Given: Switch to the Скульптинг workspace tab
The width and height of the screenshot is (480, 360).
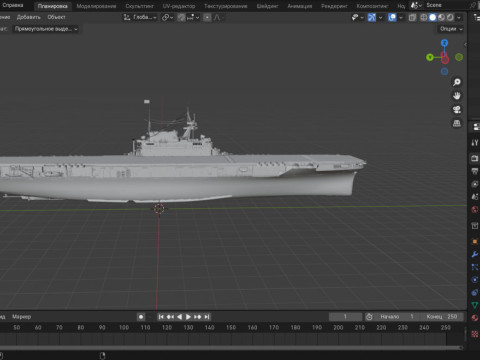Looking at the screenshot, I should [x=139, y=6].
